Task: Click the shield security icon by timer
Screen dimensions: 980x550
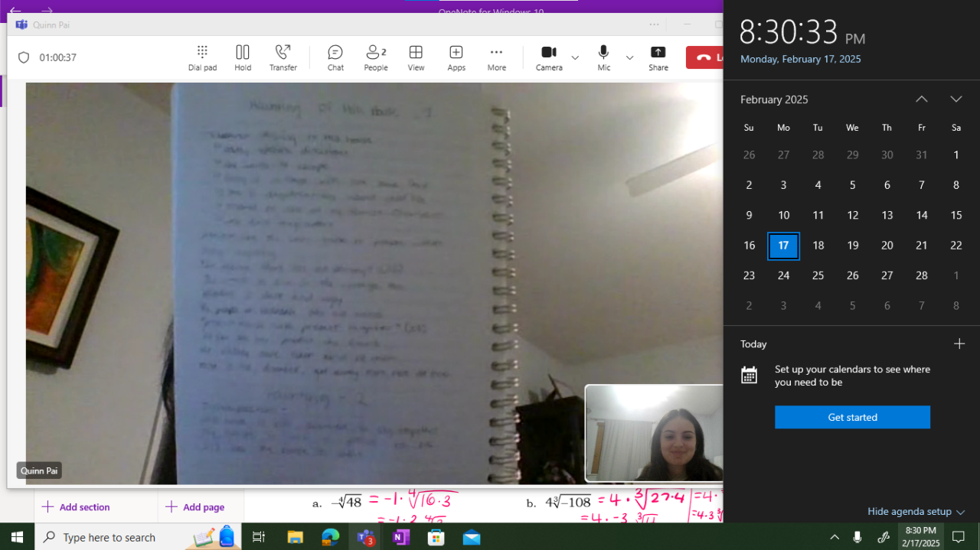Action: tap(24, 57)
